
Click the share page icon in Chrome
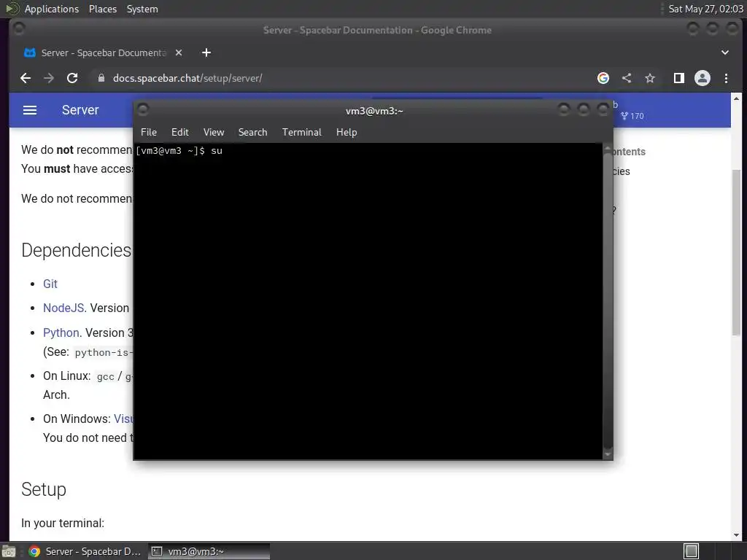point(627,78)
